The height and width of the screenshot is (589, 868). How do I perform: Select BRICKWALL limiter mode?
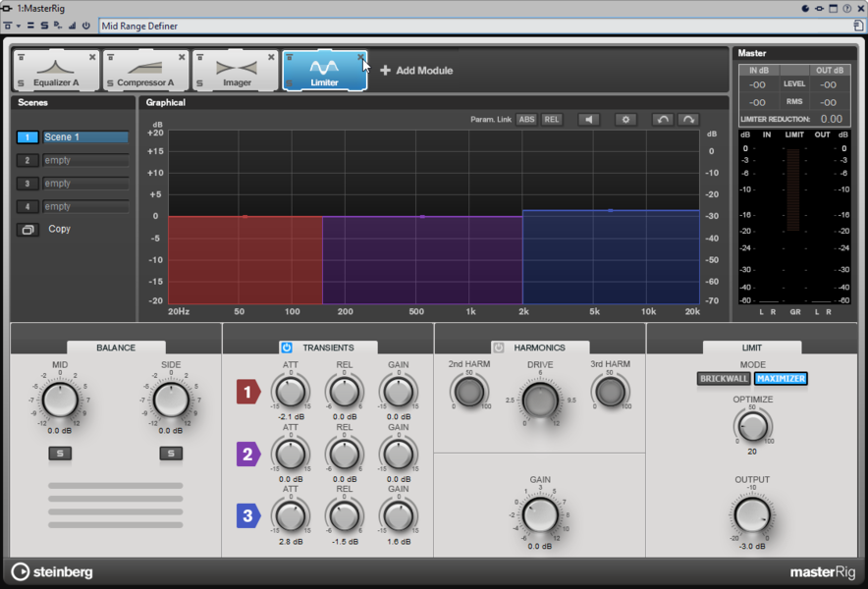[724, 379]
